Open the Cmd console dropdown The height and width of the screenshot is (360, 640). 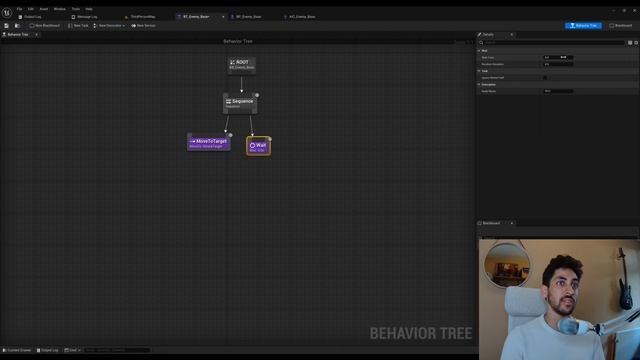tap(72, 350)
